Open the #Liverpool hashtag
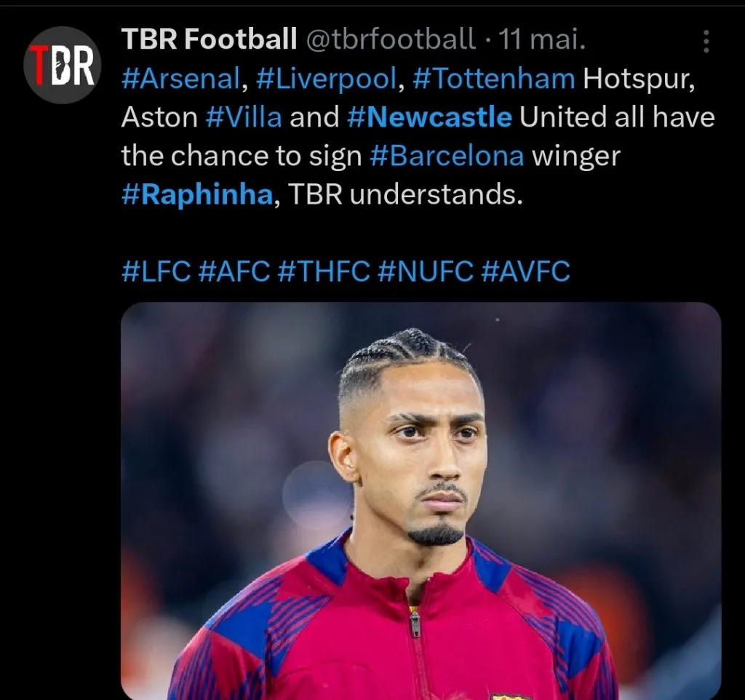Image resolution: width=745 pixels, height=700 pixels. [326, 79]
